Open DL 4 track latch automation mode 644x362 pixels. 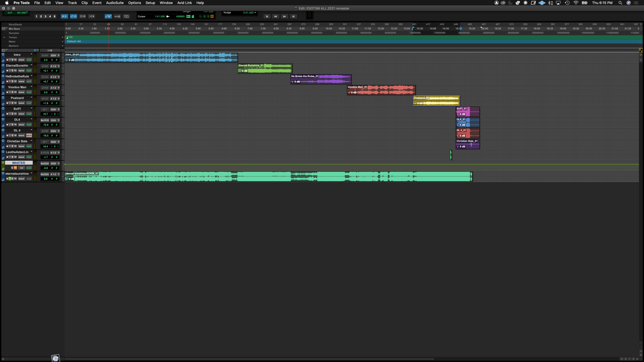[x=29, y=135]
